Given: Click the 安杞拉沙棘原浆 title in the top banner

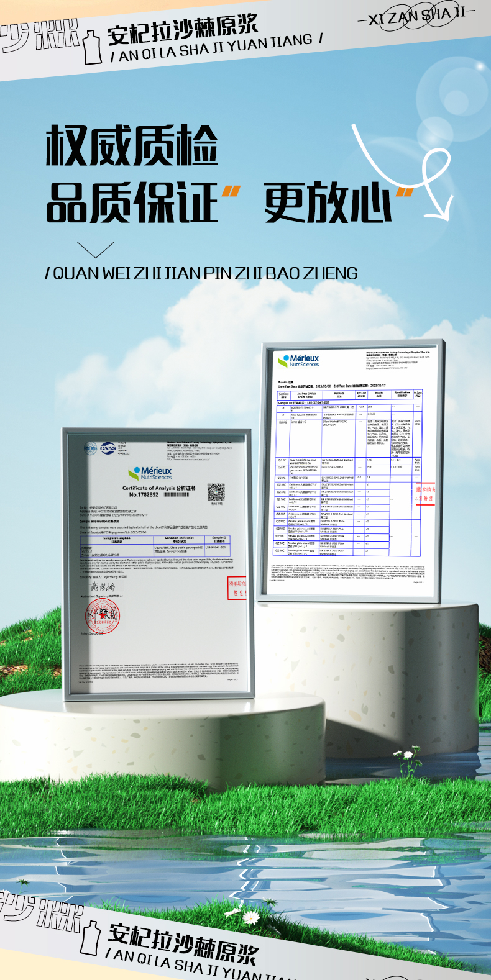Looking at the screenshot, I should (182, 29).
